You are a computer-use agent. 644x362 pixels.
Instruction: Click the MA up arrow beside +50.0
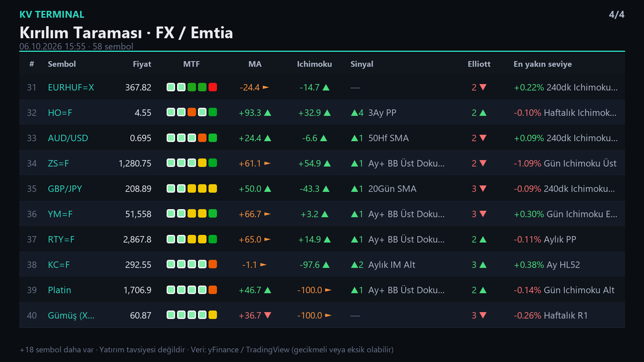click(x=267, y=189)
